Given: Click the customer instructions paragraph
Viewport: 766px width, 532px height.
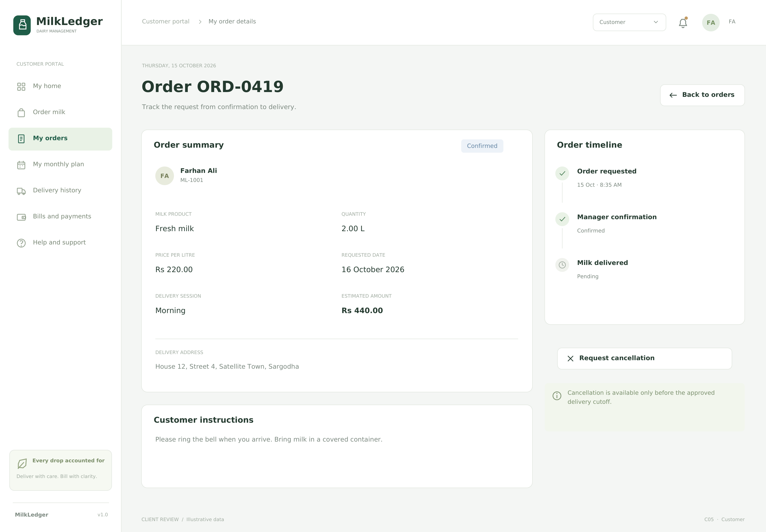Looking at the screenshot, I should [x=269, y=440].
